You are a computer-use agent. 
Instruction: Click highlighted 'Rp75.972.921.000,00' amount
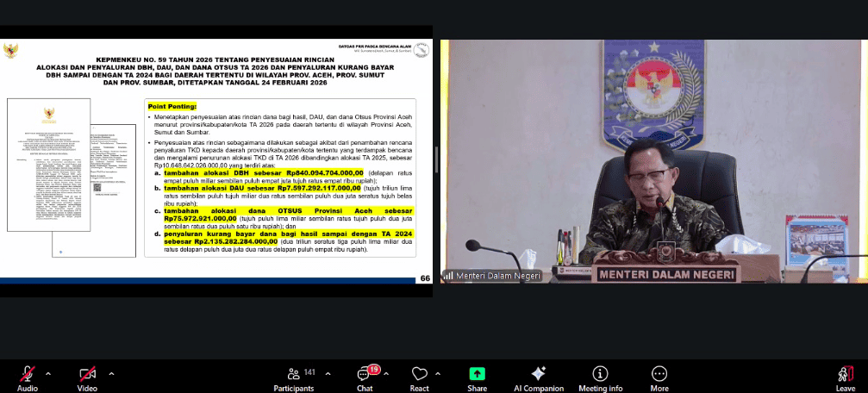point(200,219)
